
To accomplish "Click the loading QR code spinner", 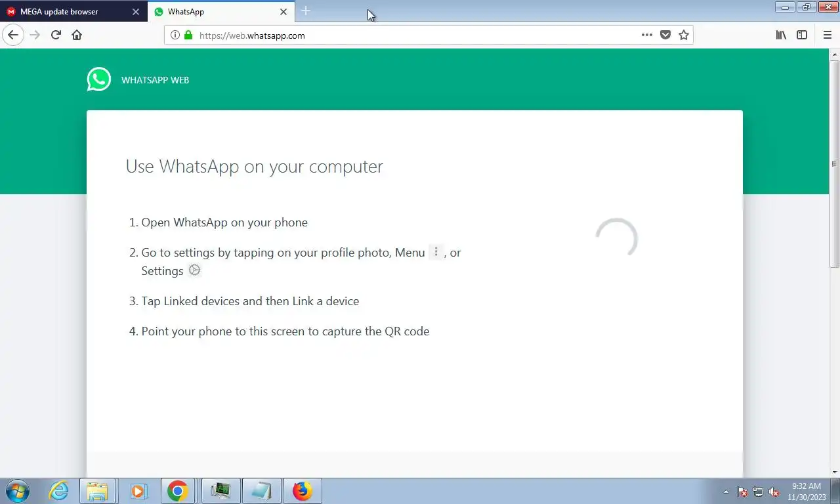I will (x=616, y=238).
